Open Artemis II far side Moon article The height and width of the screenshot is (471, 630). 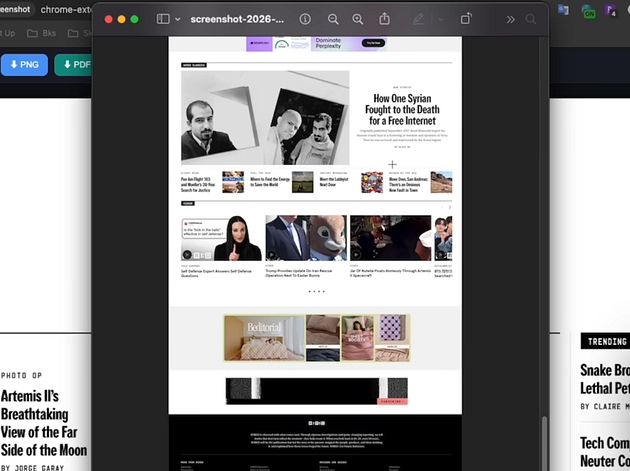point(44,422)
